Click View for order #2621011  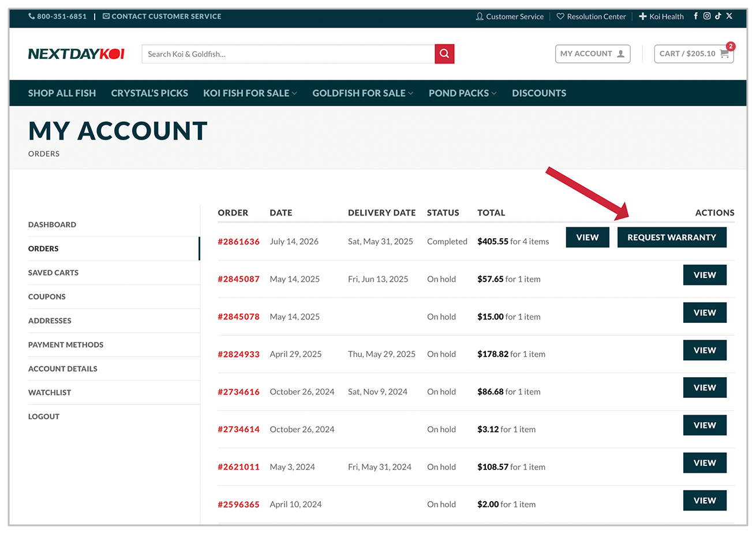pos(705,462)
